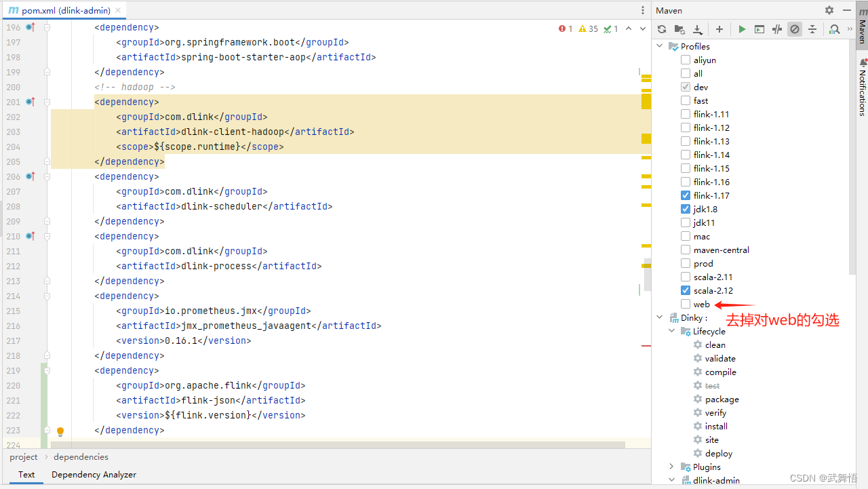Expand the dlink-admin module node
868x489 pixels.
(671, 480)
